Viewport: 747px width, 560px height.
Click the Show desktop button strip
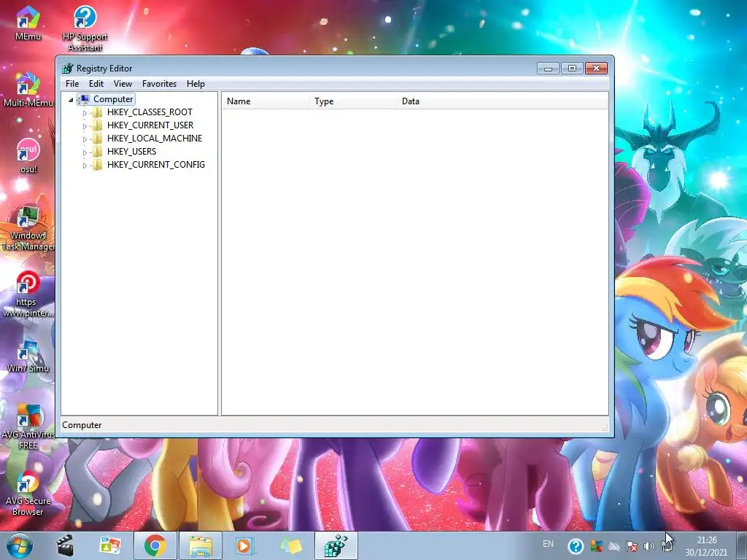(743, 546)
